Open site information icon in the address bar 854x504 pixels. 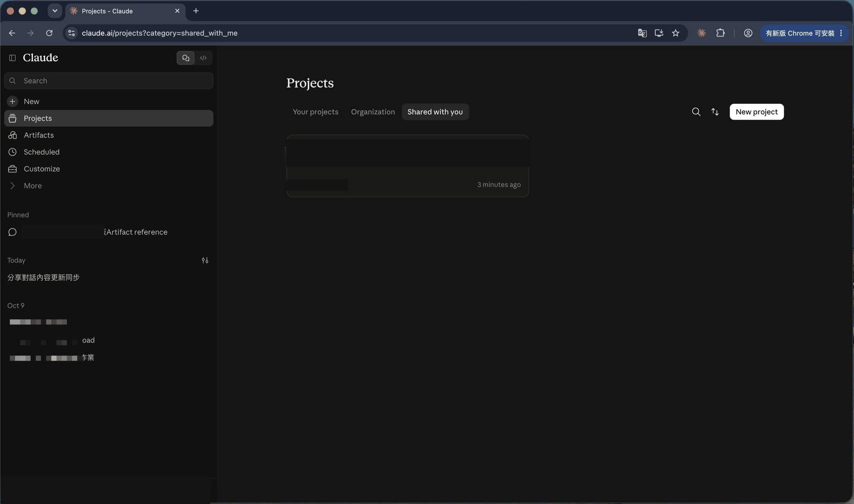[x=72, y=33]
